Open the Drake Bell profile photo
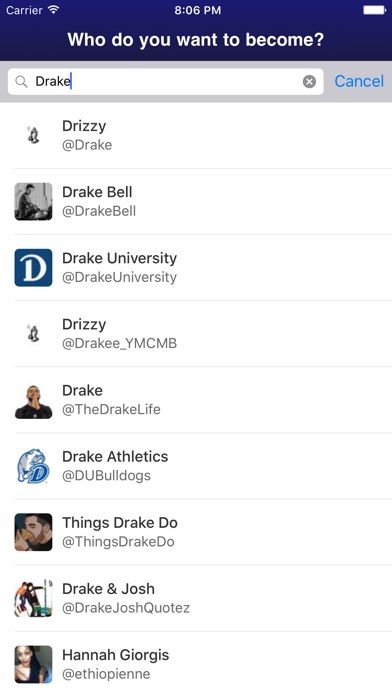This screenshot has width=392, height=696. pos(33,202)
